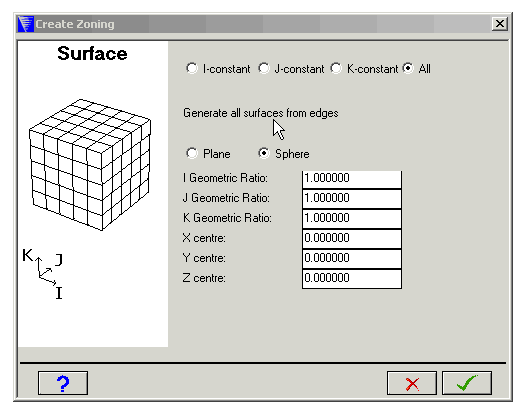The image size is (529, 412).
Task: Click the 'J Geometric Ratio:' label
Action: click(226, 198)
